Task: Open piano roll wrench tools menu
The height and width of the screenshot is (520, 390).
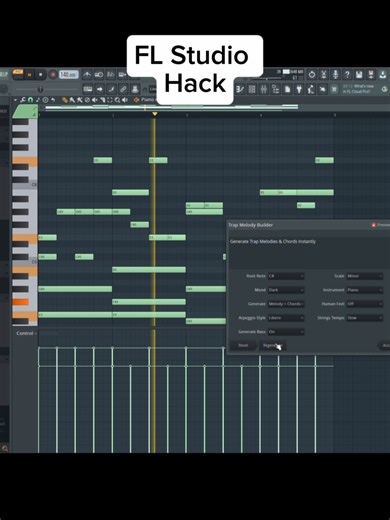Action: 23,100
